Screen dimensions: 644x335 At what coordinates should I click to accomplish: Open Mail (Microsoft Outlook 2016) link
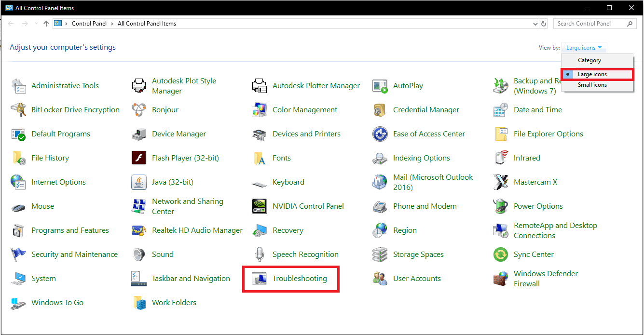(x=433, y=182)
